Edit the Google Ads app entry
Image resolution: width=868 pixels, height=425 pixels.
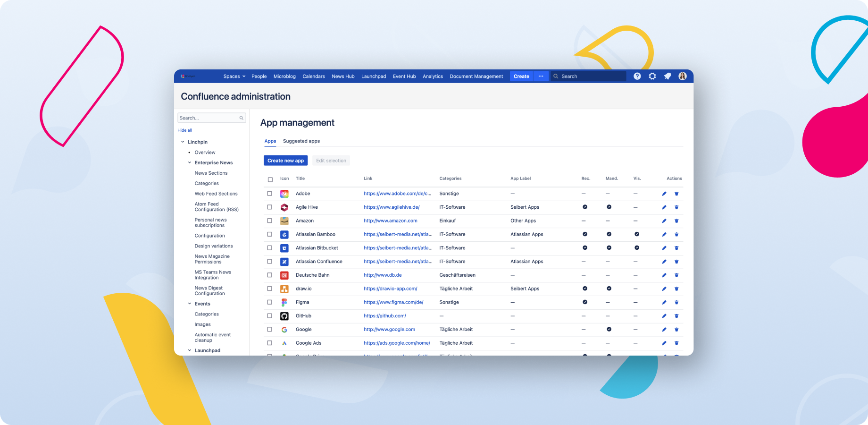click(664, 343)
